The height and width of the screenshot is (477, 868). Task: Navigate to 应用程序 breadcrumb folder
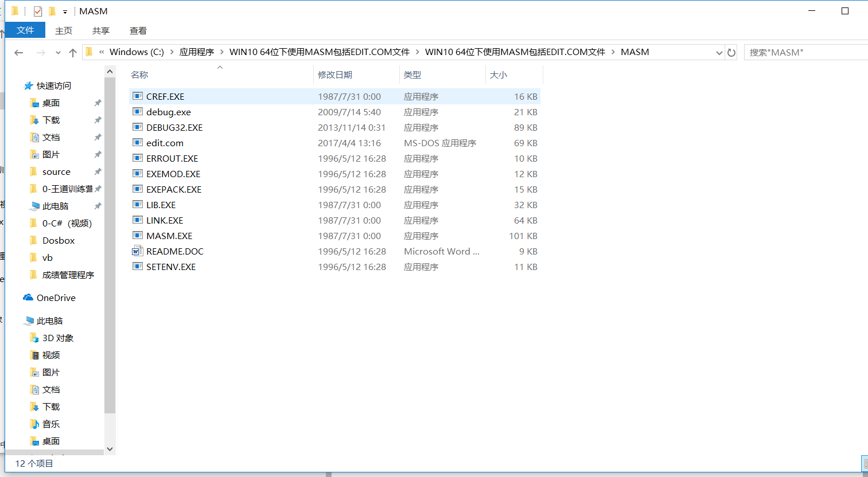[197, 52]
